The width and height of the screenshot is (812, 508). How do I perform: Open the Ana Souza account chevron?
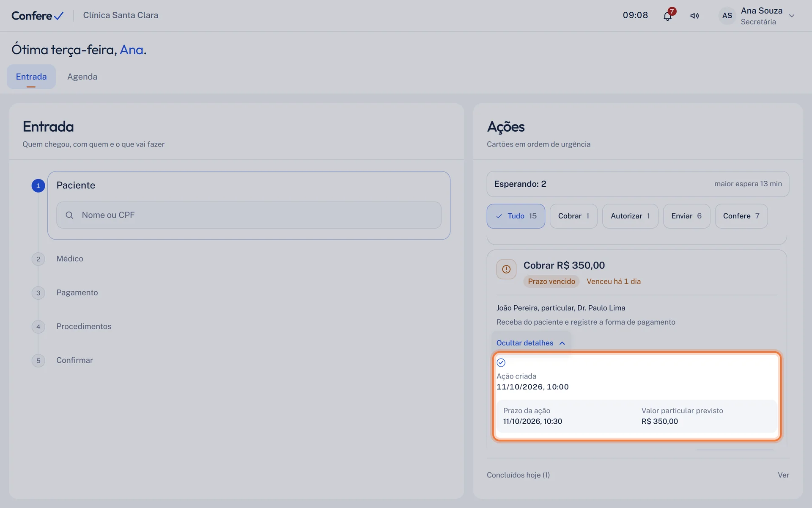coord(792,16)
